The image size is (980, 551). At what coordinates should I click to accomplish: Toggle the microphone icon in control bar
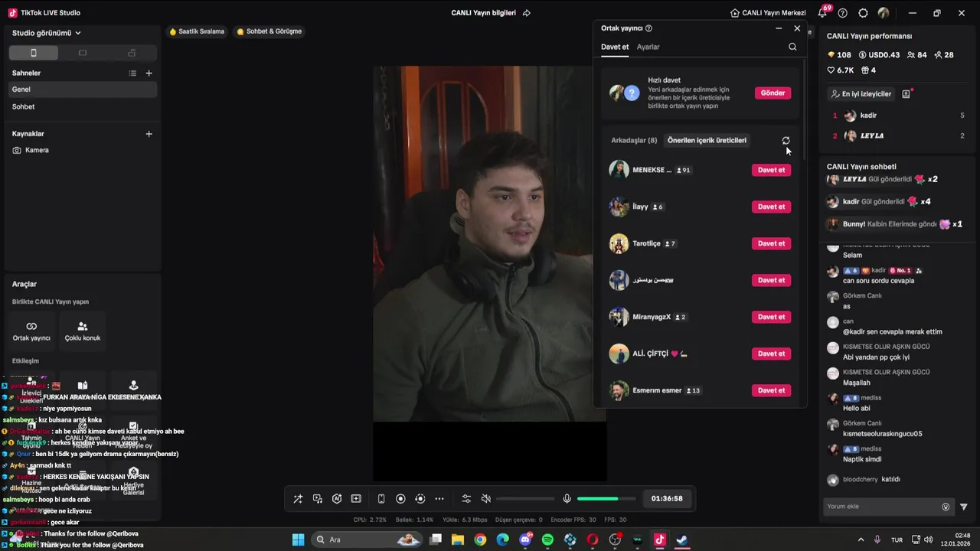(567, 499)
